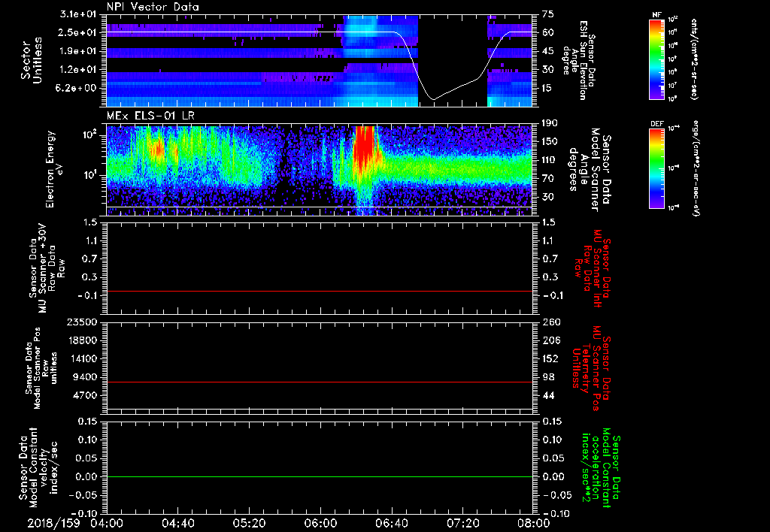Screen dimensions: 770x532
Task: Click the "MU Scanner +30V Raw Data" axis title
Action: (x=46, y=268)
